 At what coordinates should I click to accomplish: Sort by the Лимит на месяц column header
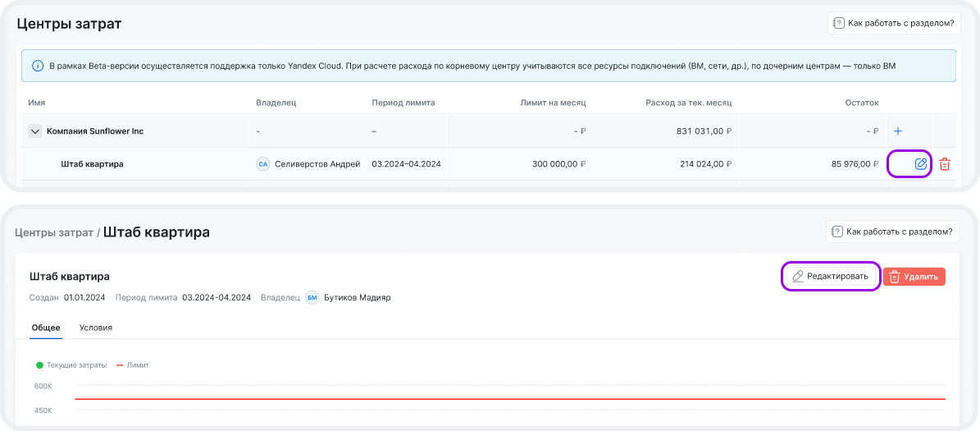pyautogui.click(x=553, y=103)
